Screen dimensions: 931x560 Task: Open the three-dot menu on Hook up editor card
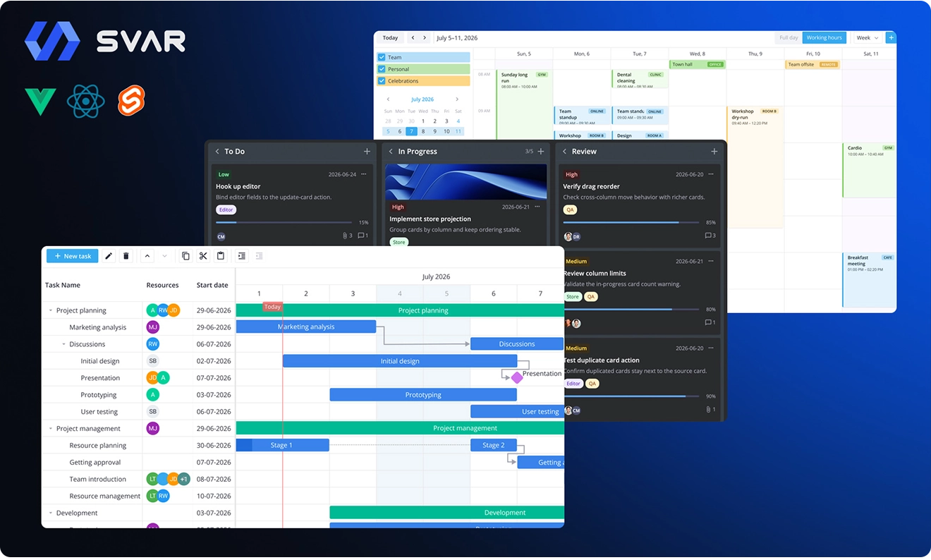coord(364,174)
